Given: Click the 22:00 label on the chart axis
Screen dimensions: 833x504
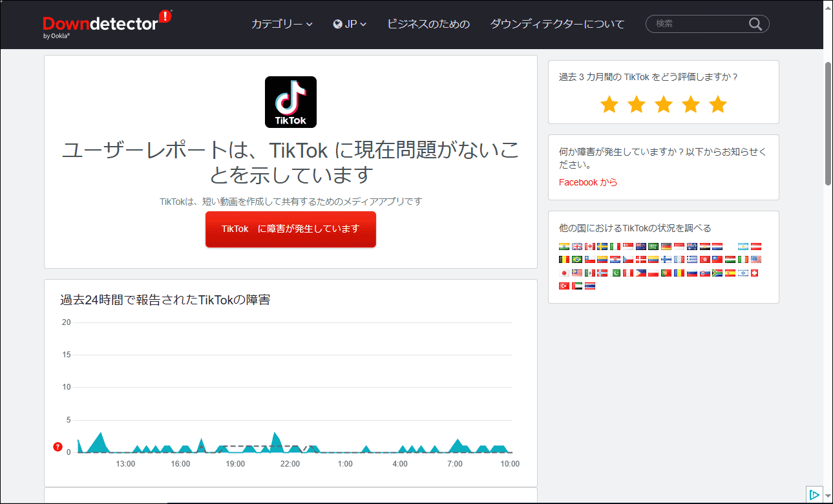Looking at the screenshot, I should tap(290, 464).
